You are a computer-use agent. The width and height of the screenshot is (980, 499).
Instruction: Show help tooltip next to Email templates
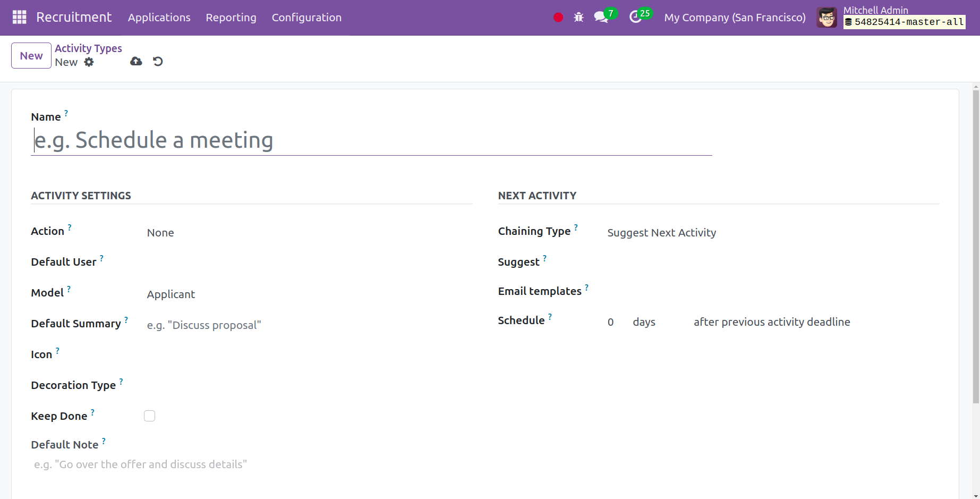tap(586, 287)
